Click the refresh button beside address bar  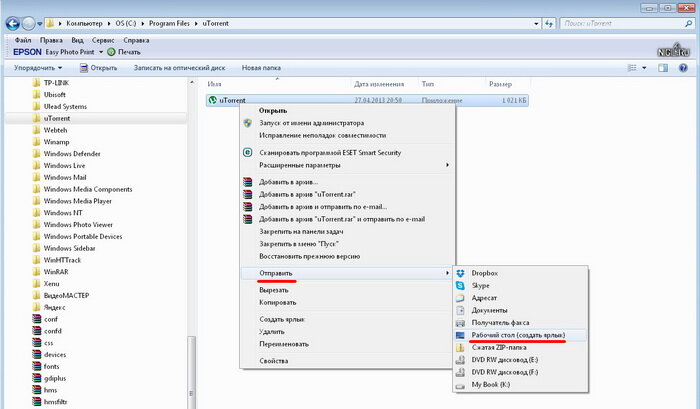click(549, 24)
